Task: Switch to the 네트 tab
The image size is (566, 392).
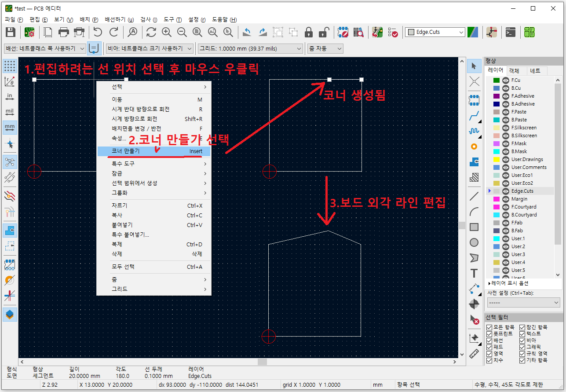Action: pos(535,70)
